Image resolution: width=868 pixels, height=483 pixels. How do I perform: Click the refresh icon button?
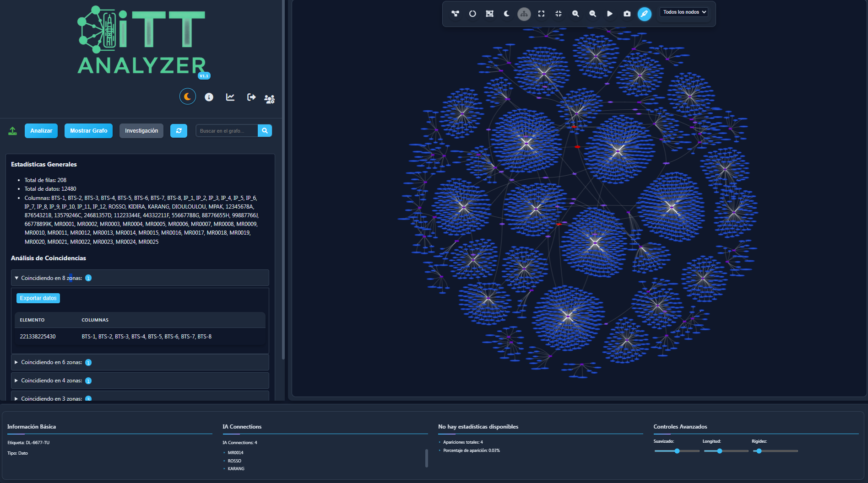(179, 131)
